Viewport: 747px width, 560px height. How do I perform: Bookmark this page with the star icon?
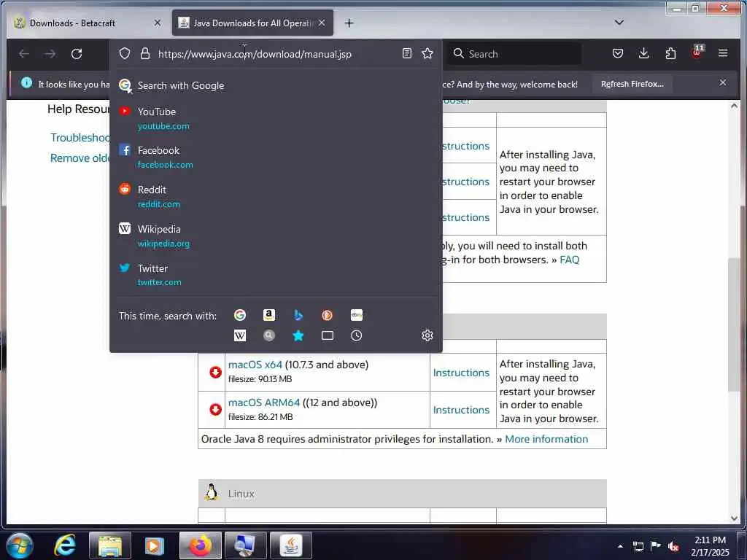point(427,53)
